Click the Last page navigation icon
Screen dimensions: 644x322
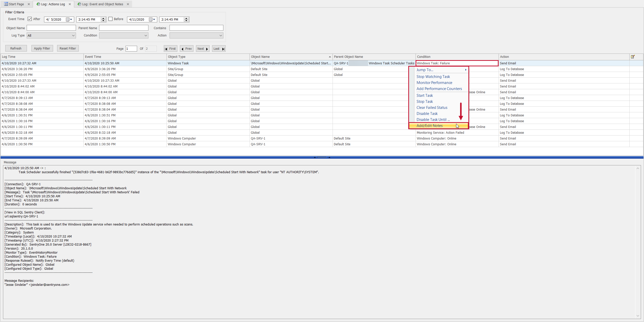223,49
